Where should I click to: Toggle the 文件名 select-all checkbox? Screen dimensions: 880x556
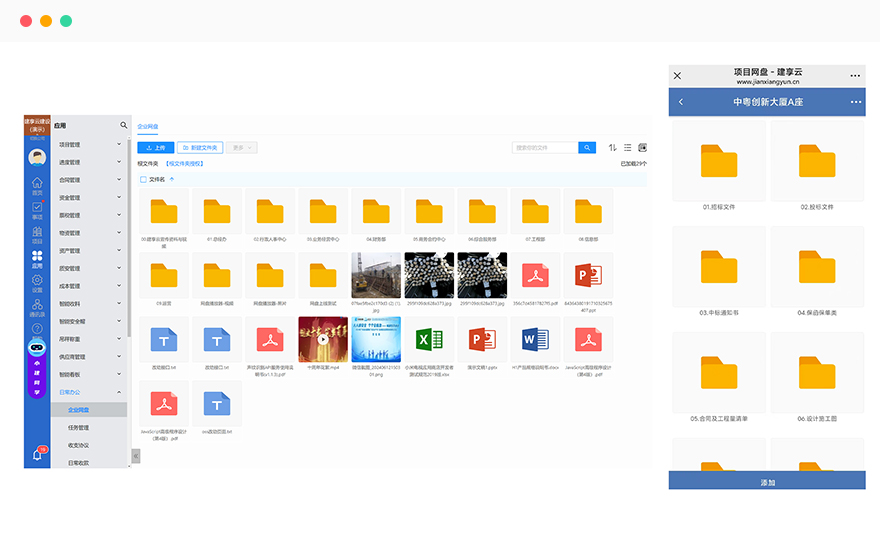pyautogui.click(x=143, y=180)
